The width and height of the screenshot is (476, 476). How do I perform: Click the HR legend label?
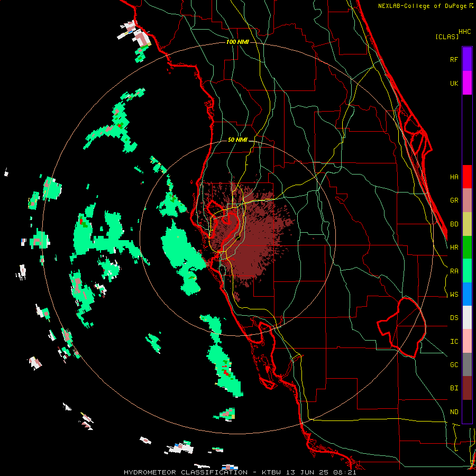point(454,248)
